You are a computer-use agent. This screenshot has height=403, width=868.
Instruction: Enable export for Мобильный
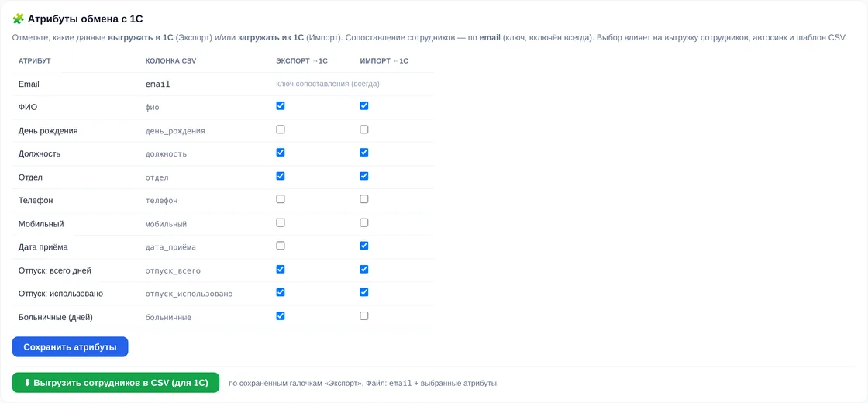(281, 222)
